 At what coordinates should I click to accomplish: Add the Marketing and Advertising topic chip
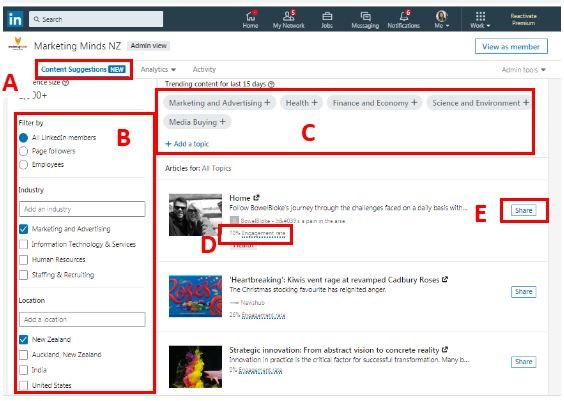pyautogui.click(x=219, y=103)
